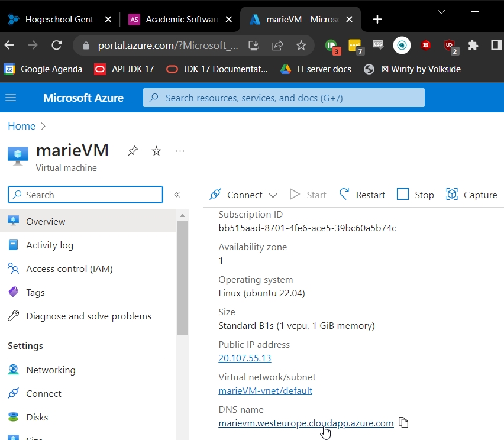
Task: Click the install app icon
Action: [x=254, y=46]
